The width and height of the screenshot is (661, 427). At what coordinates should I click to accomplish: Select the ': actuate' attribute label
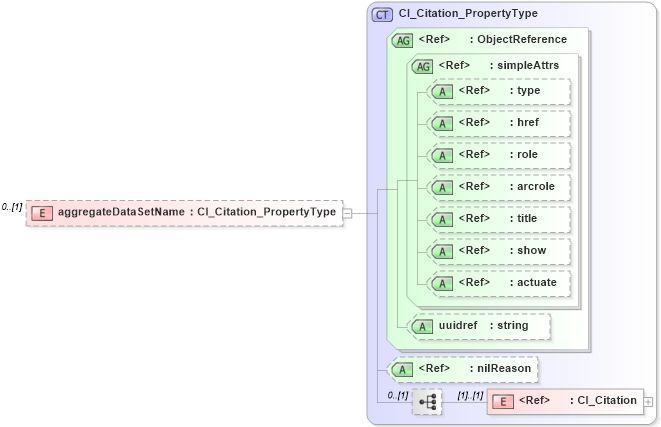[533, 282]
